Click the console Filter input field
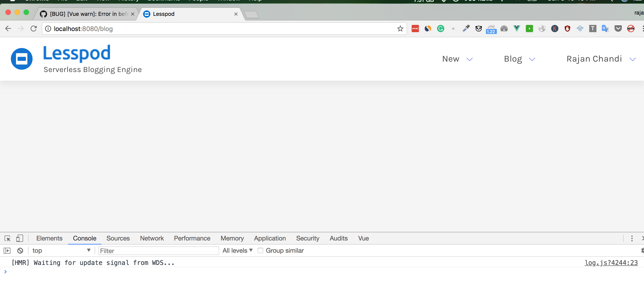Image resolution: width=644 pixels, height=298 pixels. (x=159, y=251)
